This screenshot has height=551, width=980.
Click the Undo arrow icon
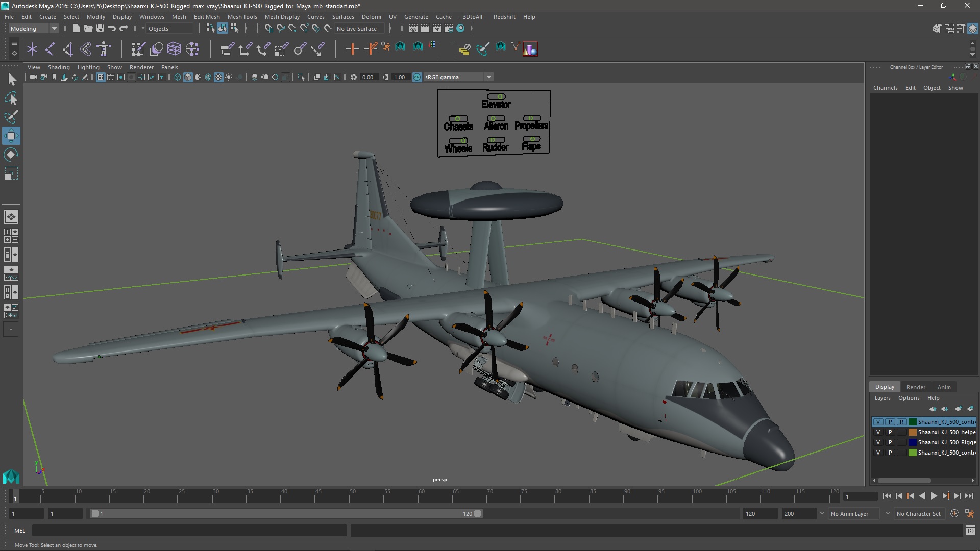tap(112, 29)
